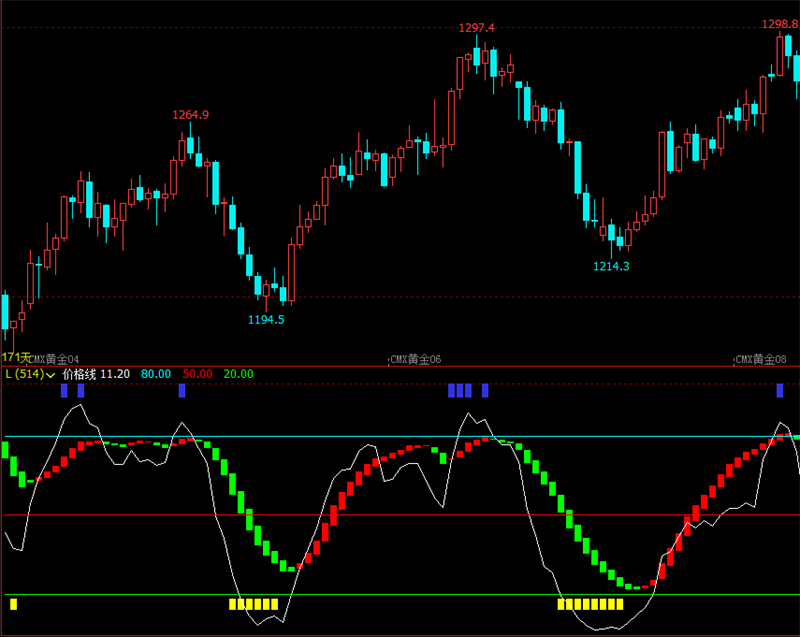Select the CMX黄金06 timeline marker
The width and height of the screenshot is (800, 637).
pos(415,360)
